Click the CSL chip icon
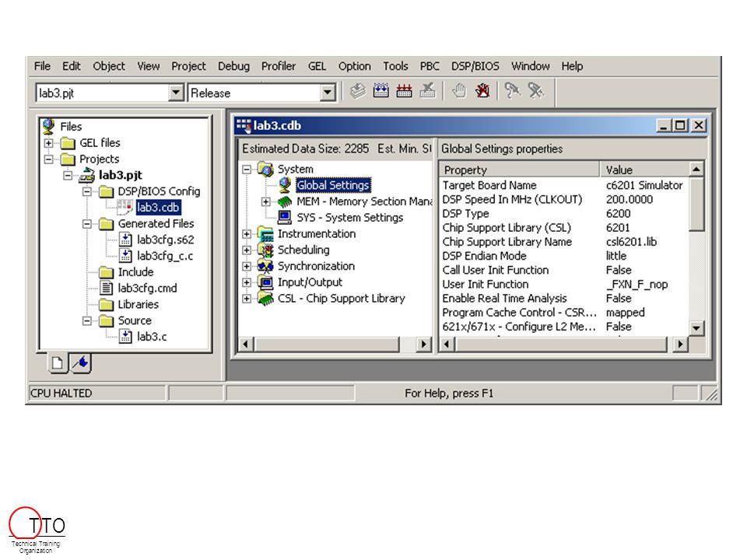Image resolution: width=747 pixels, height=560 pixels. click(266, 299)
